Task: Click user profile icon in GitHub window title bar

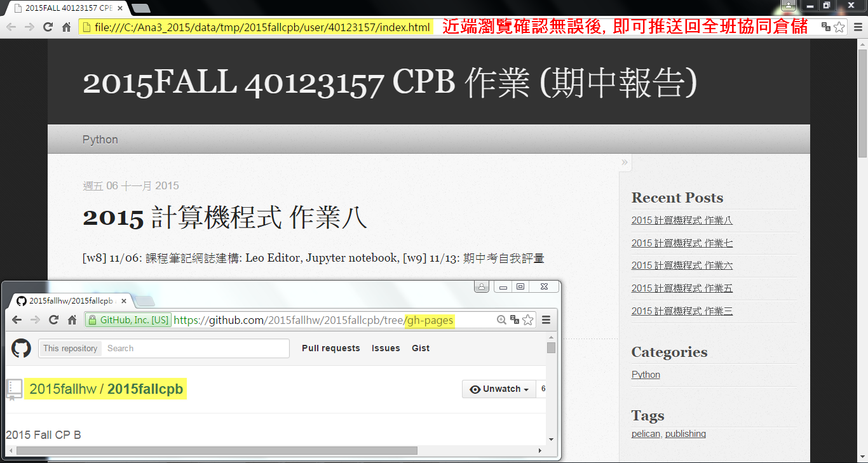Action: pyautogui.click(x=482, y=286)
